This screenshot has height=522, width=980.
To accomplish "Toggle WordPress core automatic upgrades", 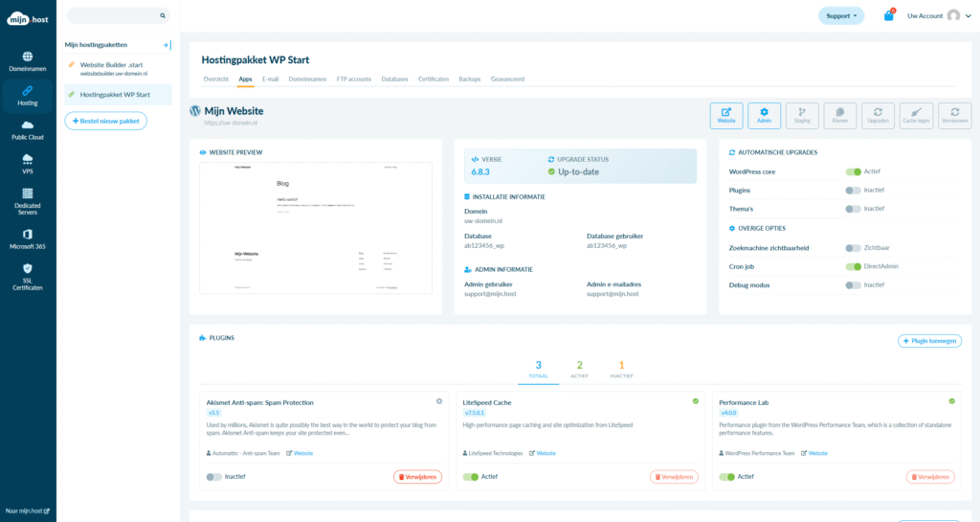I will [x=853, y=171].
